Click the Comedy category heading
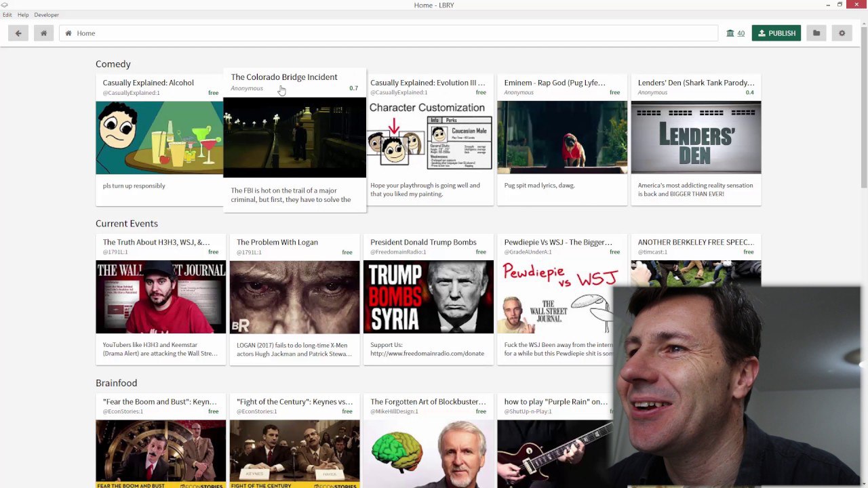 (x=113, y=64)
